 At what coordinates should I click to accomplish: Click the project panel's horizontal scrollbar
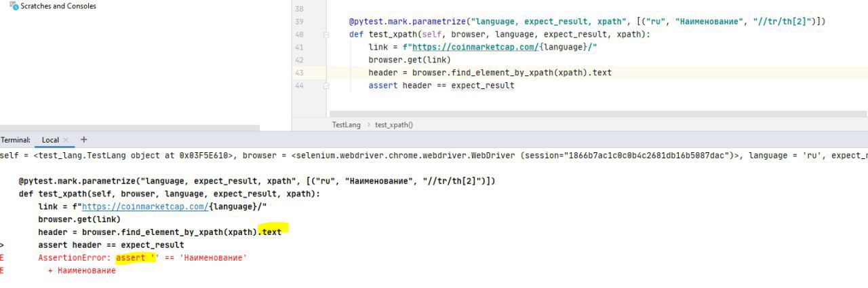tap(130, 128)
